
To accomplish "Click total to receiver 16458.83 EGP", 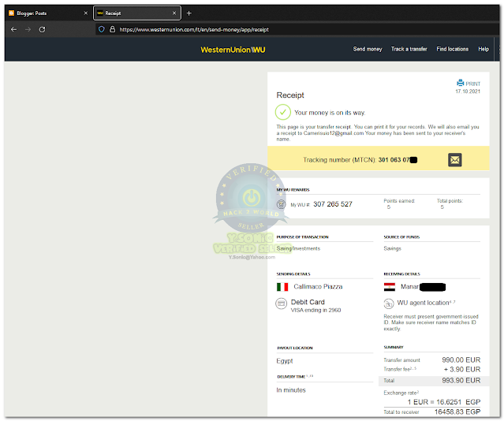I will [x=457, y=412].
